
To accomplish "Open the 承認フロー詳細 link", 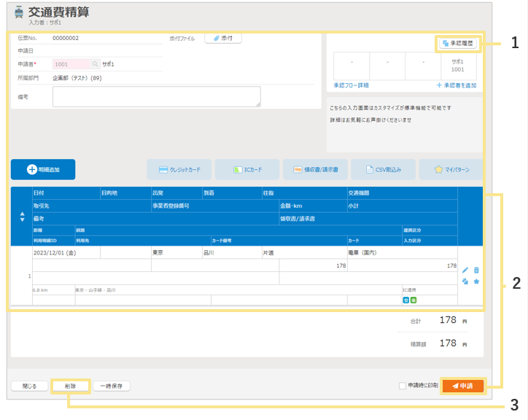I will (x=351, y=85).
